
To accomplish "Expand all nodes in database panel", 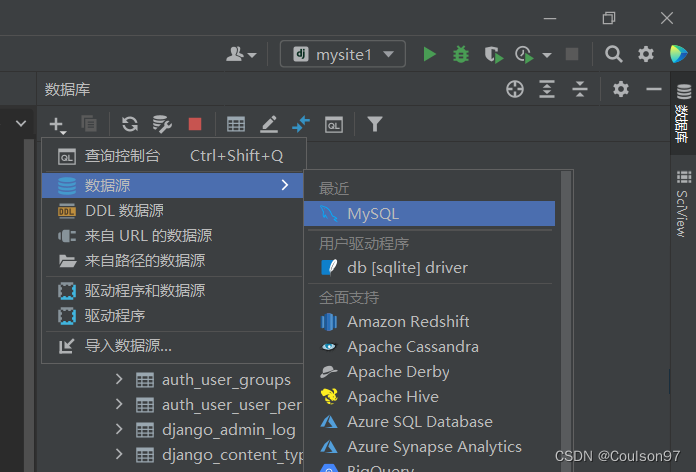I will pyautogui.click(x=547, y=89).
